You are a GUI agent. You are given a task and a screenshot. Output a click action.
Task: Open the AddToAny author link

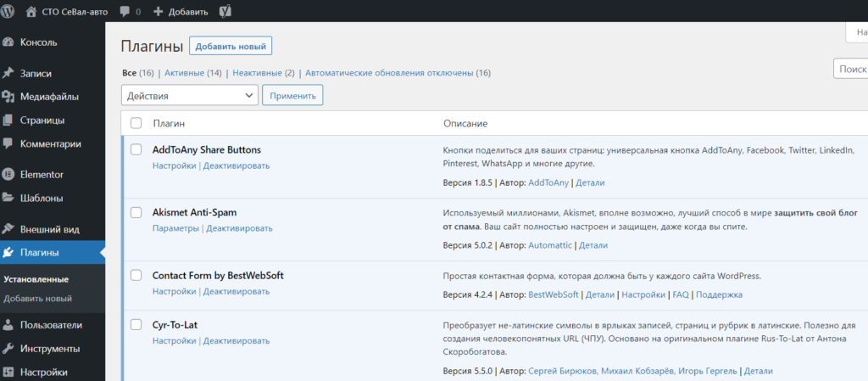click(548, 182)
